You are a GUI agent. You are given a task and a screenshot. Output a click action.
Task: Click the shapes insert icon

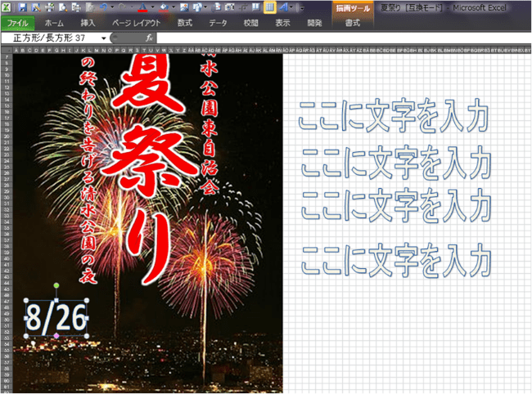pyautogui.click(x=197, y=7)
